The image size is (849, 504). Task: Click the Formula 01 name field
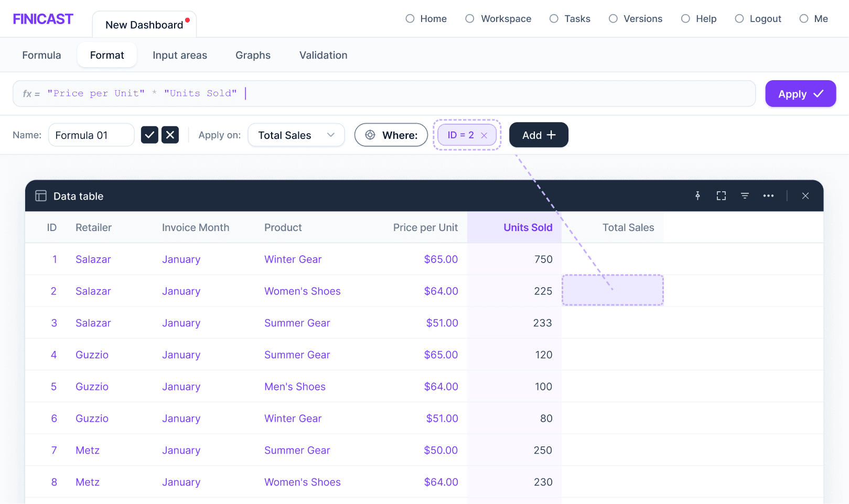click(91, 135)
